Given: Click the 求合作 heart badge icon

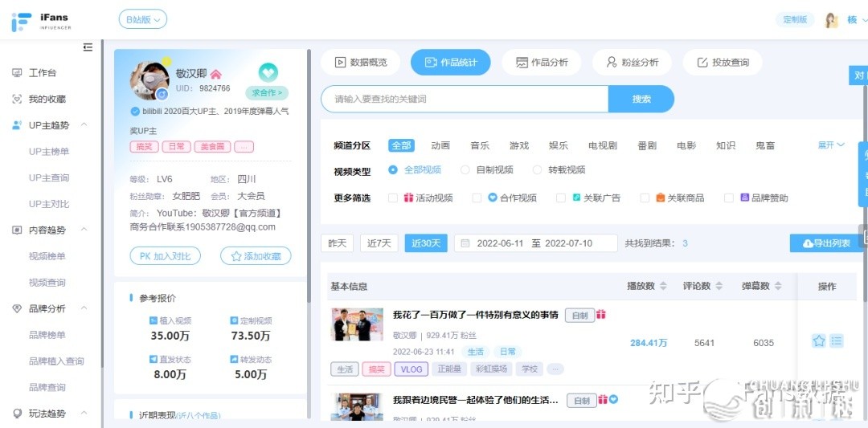Looking at the screenshot, I should click(268, 74).
